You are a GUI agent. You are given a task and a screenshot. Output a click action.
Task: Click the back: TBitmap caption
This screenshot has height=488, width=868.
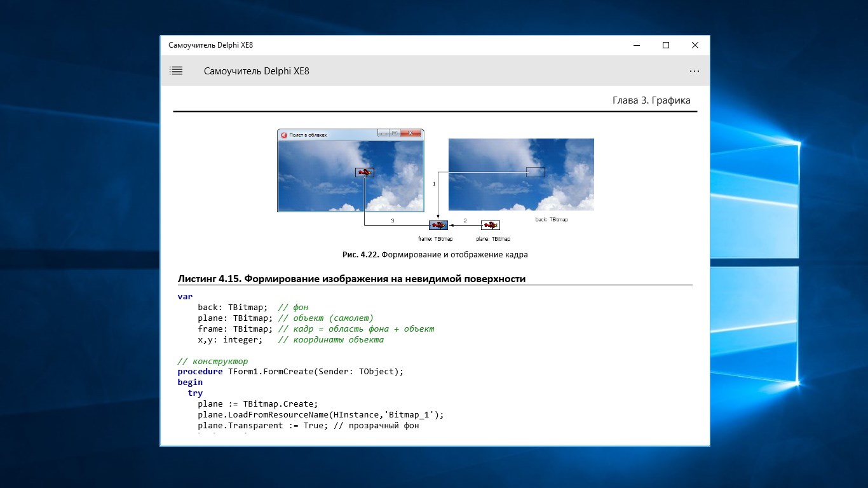point(552,219)
